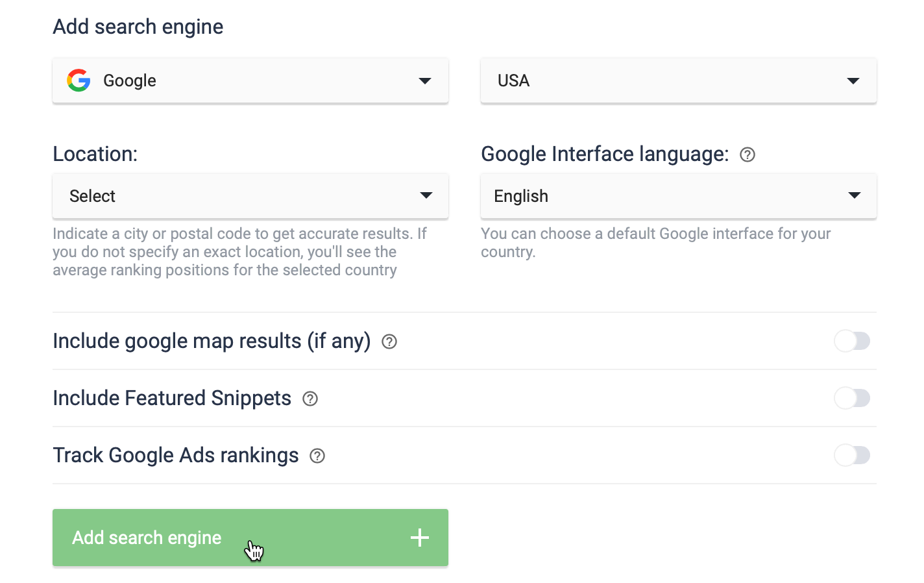Click the 'Location:' label
The height and width of the screenshot is (583, 924).
pos(95,154)
